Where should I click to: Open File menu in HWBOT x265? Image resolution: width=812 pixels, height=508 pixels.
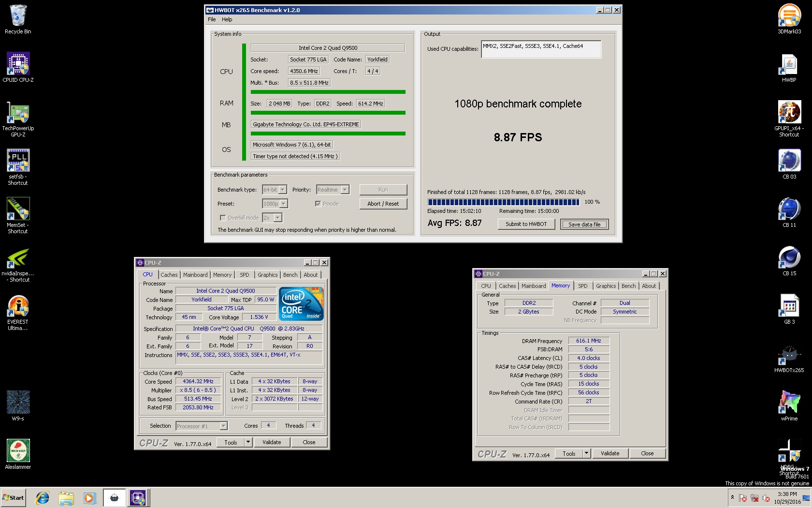pos(212,19)
